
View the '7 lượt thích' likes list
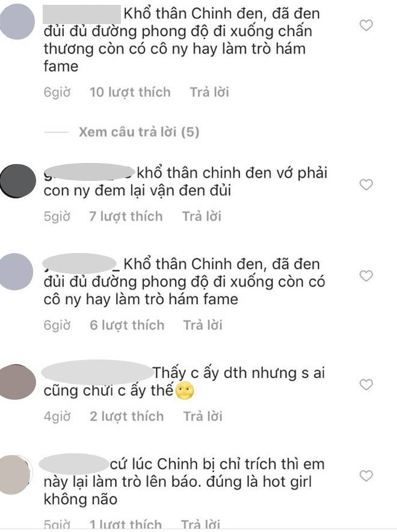[126, 216]
